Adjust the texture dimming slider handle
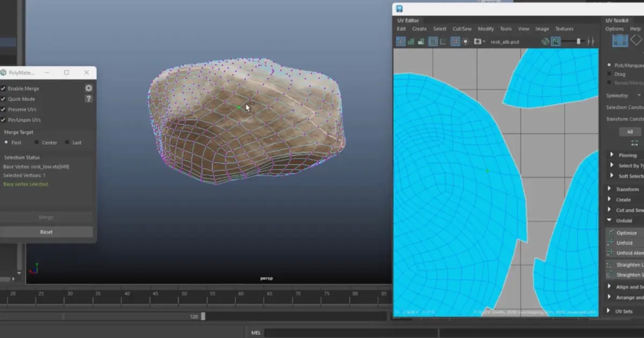This screenshot has height=338, width=644. (578, 41)
